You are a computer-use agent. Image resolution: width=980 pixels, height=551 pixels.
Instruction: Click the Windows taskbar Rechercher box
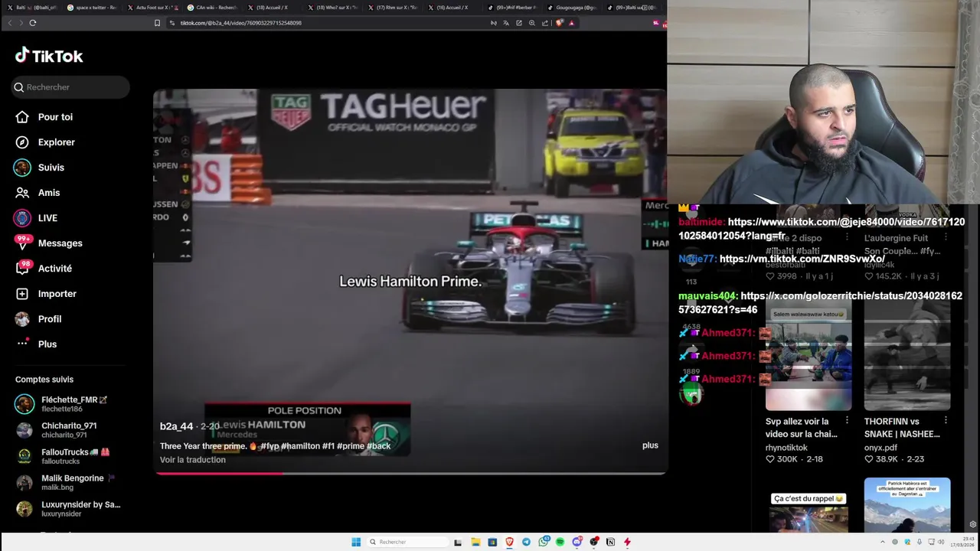(x=406, y=542)
